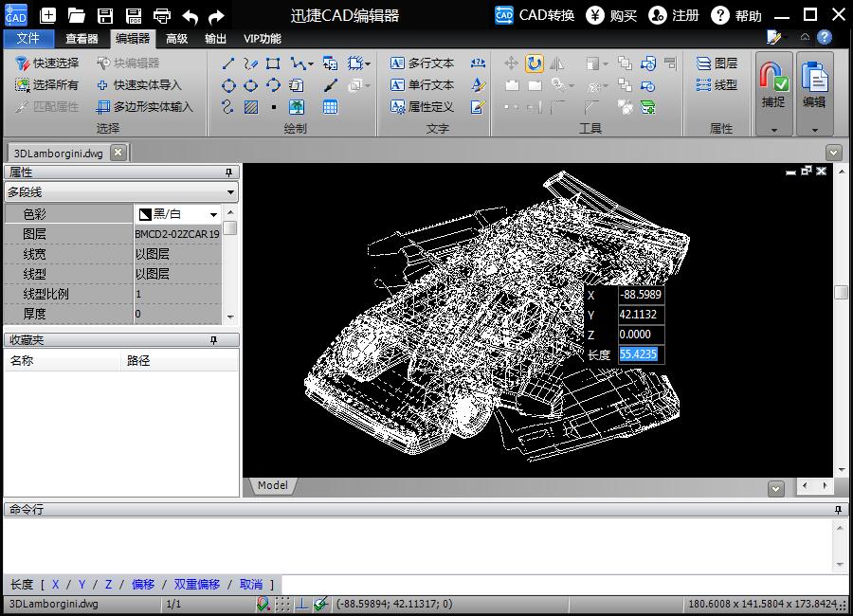Click the 黑/白 color swatch

point(145,214)
